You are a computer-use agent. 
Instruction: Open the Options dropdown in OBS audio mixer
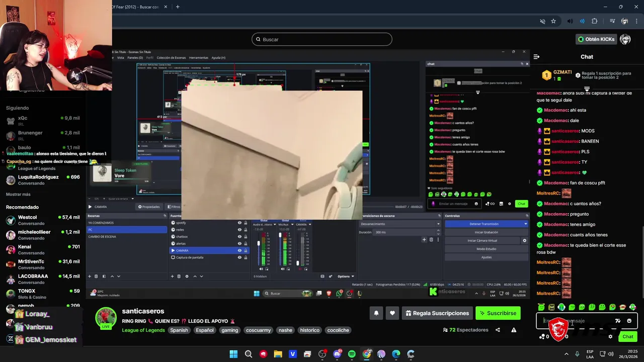[346, 276]
